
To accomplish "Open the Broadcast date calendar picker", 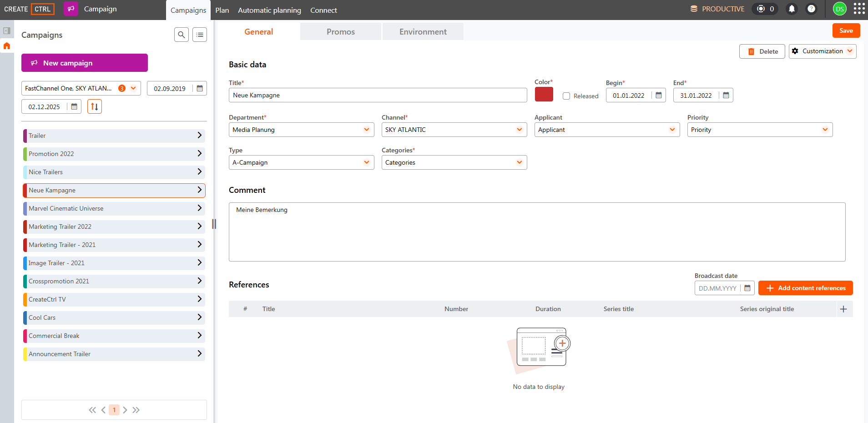I will pyautogui.click(x=747, y=288).
